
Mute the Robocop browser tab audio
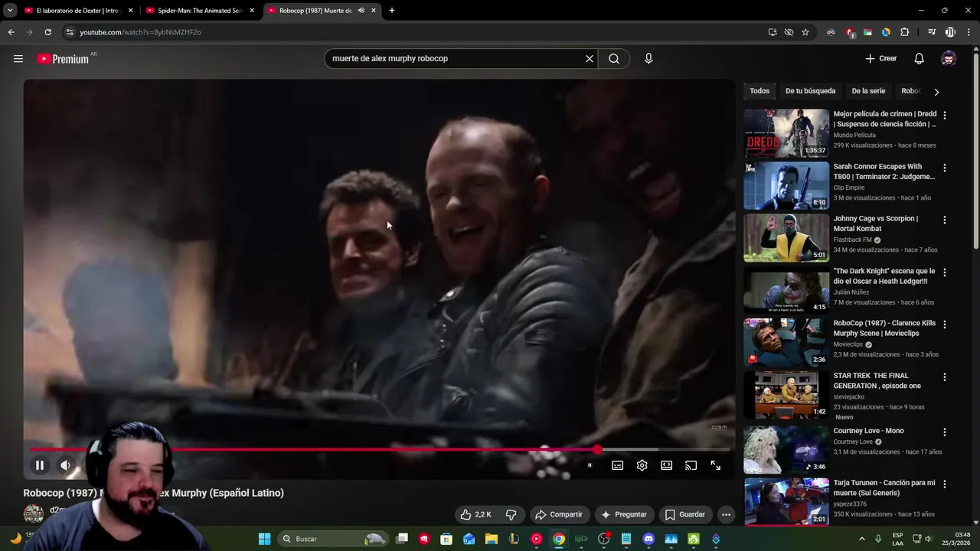[361, 11]
